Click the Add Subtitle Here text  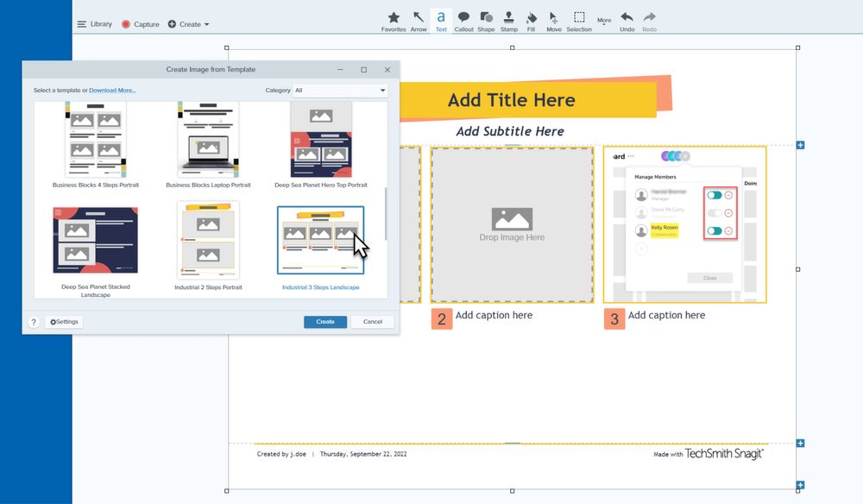510,131
